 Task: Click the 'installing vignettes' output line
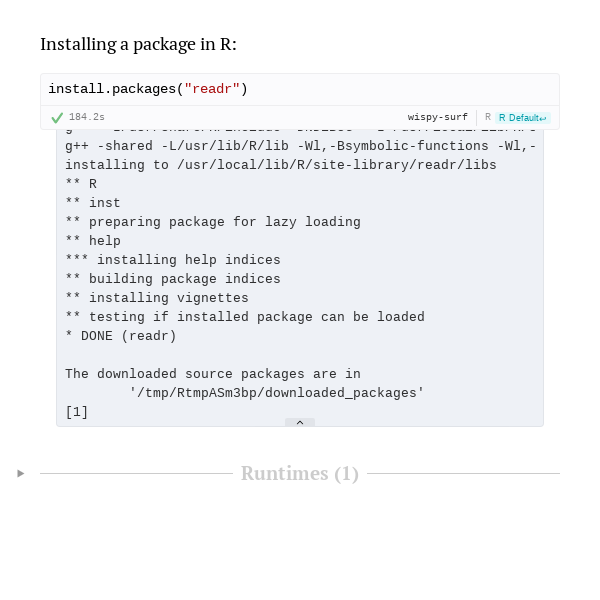(157, 298)
